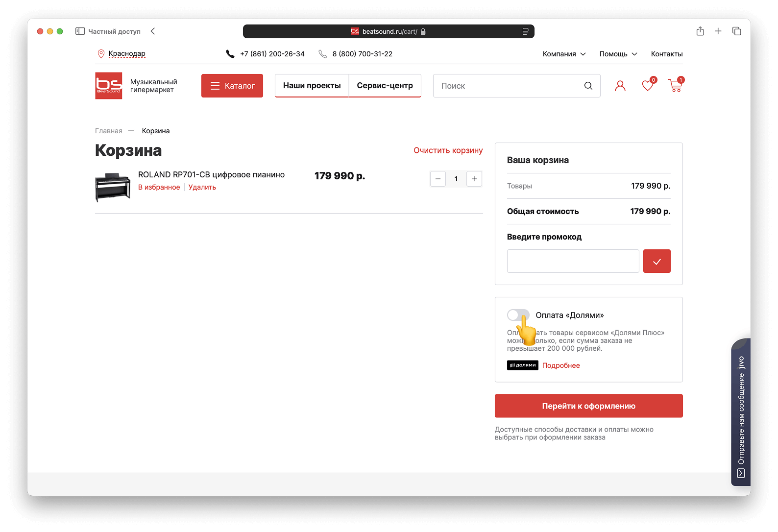Show Safari tab overview icon

(x=736, y=31)
